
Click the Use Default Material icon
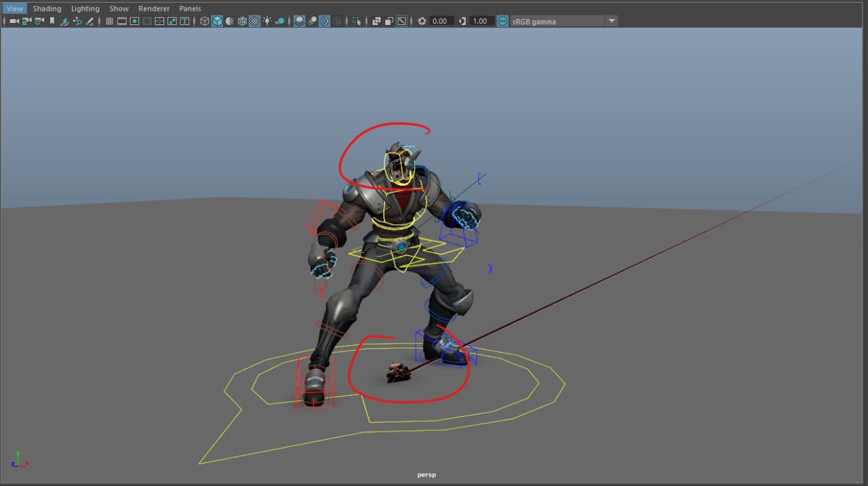[229, 21]
